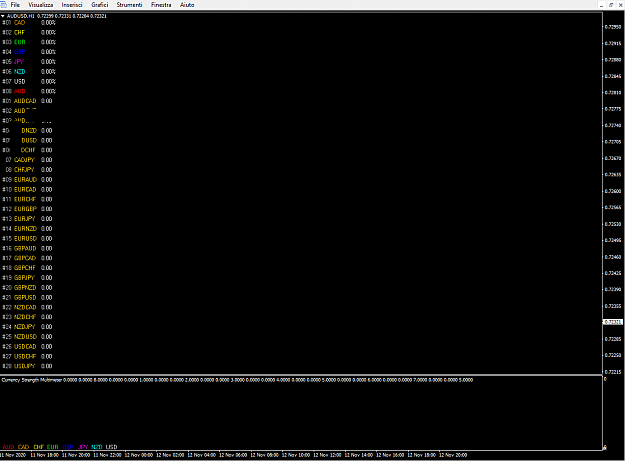Click the GBPUSD pair row #21
Screen dimensions: 625x461
27,297
